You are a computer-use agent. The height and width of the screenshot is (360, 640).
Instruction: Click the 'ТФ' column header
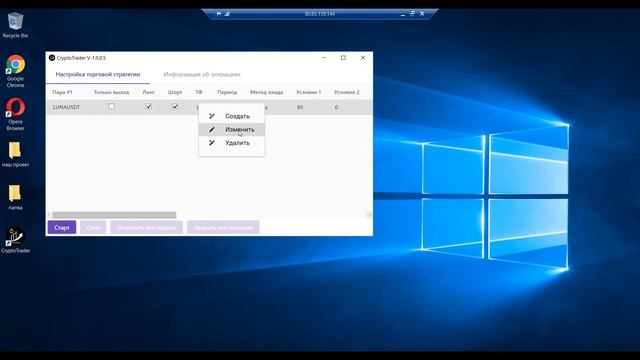tap(199, 92)
